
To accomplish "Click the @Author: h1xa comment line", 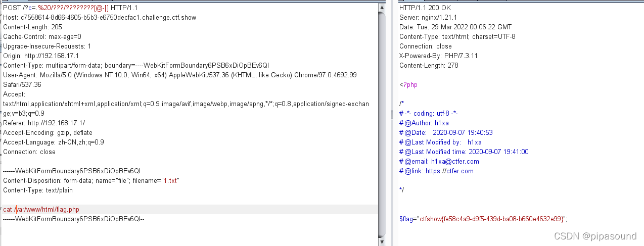I will [x=424, y=123].
